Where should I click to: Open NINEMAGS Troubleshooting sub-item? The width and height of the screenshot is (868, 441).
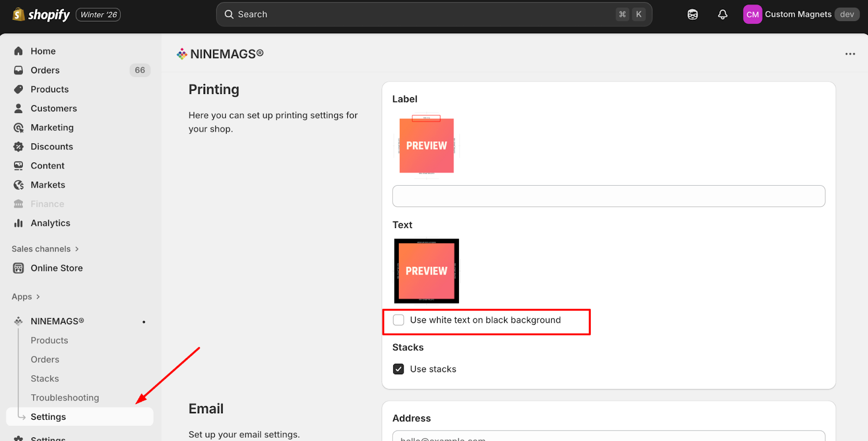click(x=65, y=398)
